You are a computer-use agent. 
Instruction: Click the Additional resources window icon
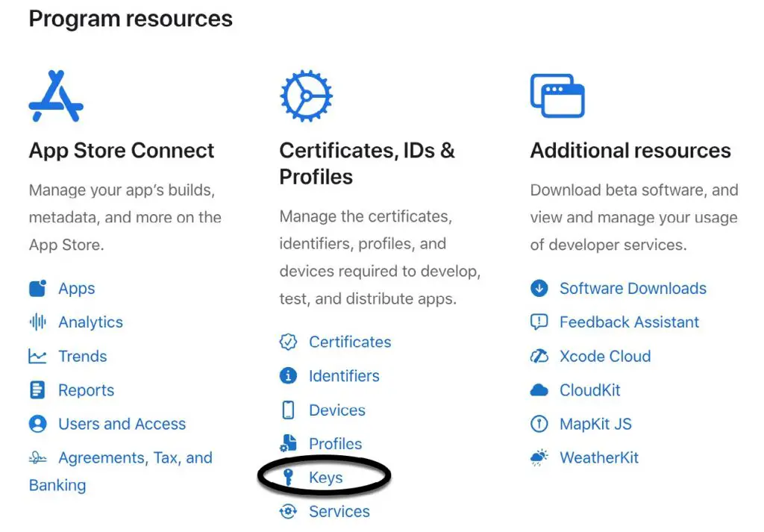tap(557, 96)
